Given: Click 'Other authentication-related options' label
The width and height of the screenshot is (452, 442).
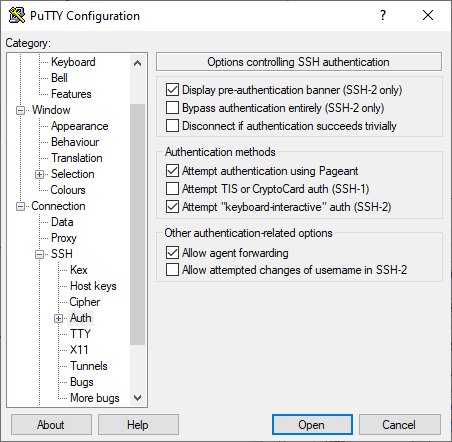Looking at the screenshot, I should point(248,233).
